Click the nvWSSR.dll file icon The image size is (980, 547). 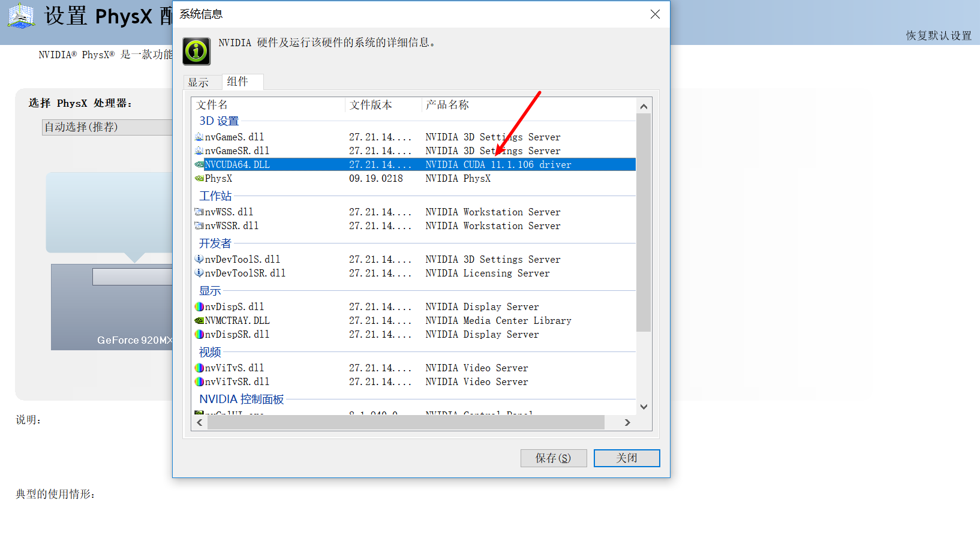click(x=199, y=226)
